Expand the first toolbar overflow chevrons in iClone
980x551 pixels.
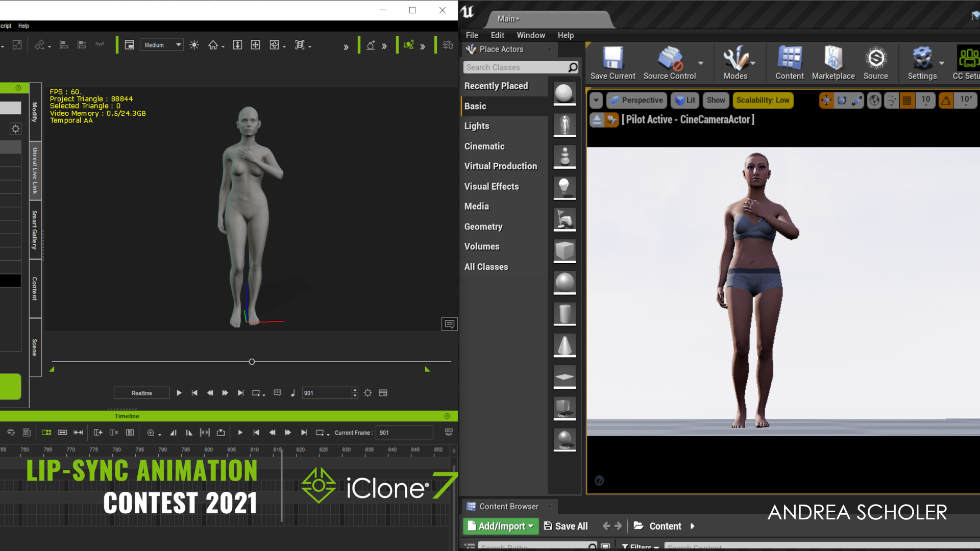point(346,46)
